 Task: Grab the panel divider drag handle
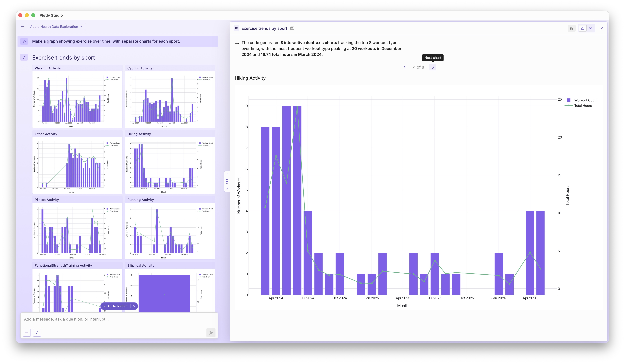227,181
